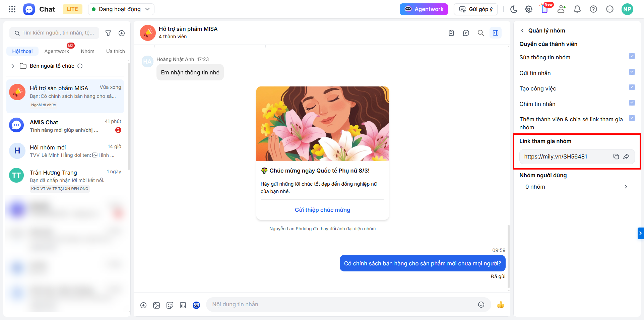Click the search people and messages field

(x=54, y=33)
